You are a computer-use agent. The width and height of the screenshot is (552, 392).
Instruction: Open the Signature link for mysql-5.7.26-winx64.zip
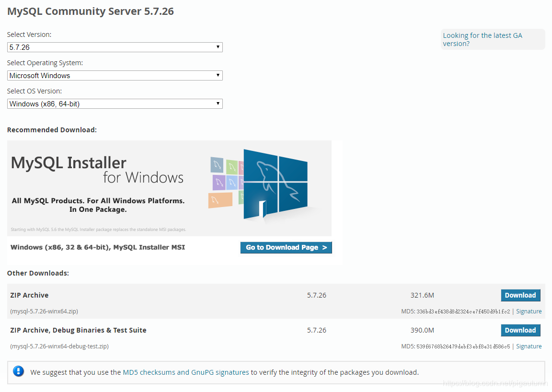pos(529,311)
